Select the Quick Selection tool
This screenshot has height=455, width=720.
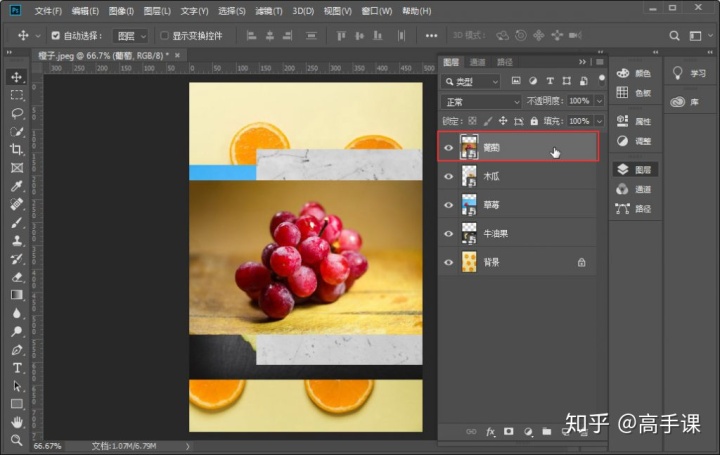(x=17, y=132)
